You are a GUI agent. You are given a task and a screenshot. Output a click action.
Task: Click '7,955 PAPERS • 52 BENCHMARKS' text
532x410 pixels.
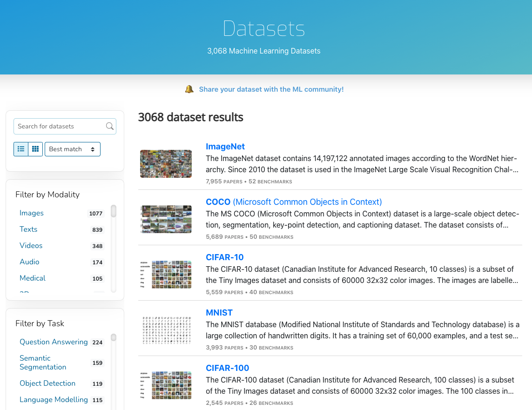(249, 181)
